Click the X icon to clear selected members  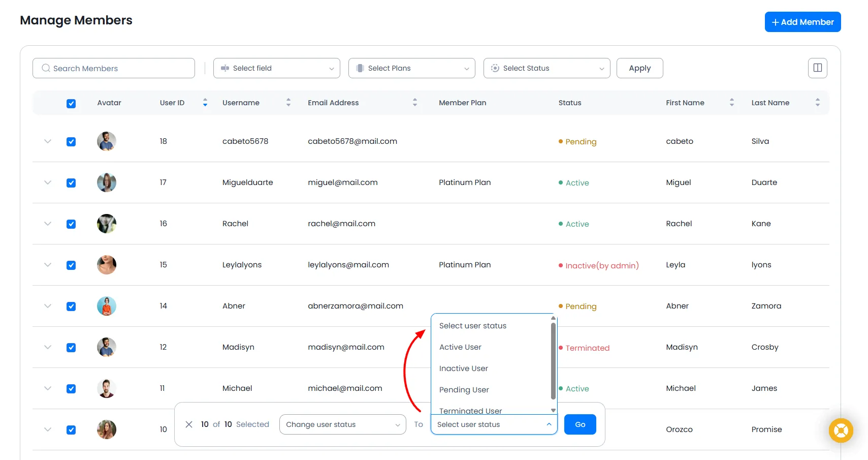point(189,424)
